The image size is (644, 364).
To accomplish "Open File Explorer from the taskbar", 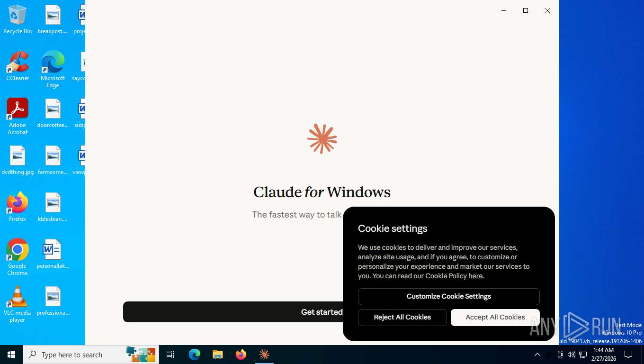I will click(x=218, y=355).
